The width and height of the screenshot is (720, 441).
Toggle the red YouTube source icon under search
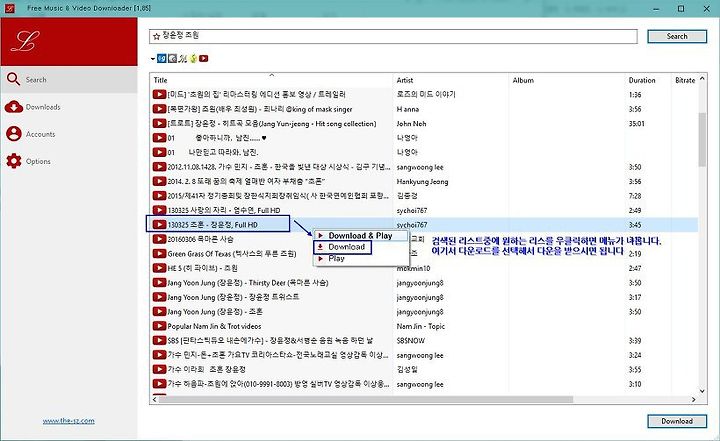coord(203,58)
